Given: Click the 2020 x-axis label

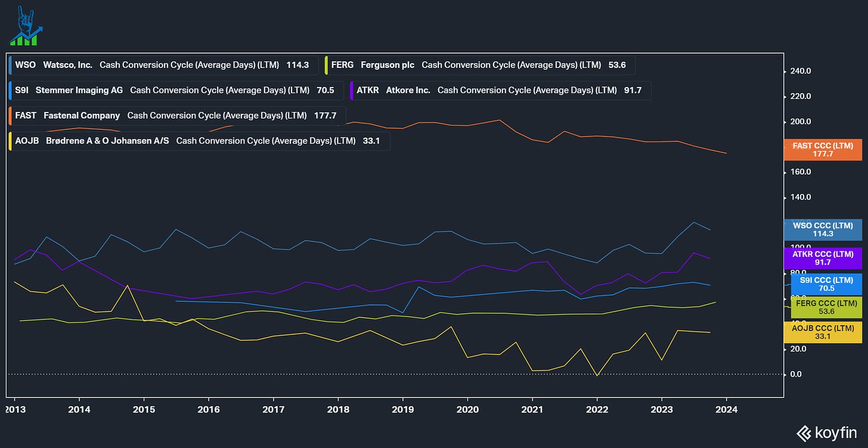Looking at the screenshot, I should tap(467, 410).
